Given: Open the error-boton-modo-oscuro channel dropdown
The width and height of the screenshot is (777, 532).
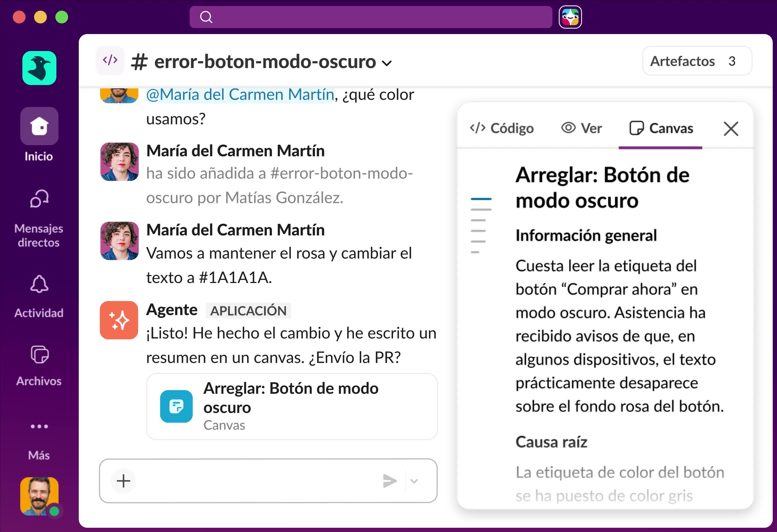Looking at the screenshot, I should point(386,63).
